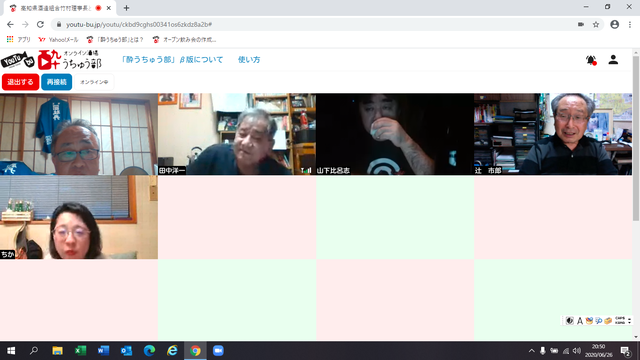The width and height of the screenshot is (640, 360).
Task: Click the tray microphone icon
Action: pyautogui.click(x=542, y=351)
